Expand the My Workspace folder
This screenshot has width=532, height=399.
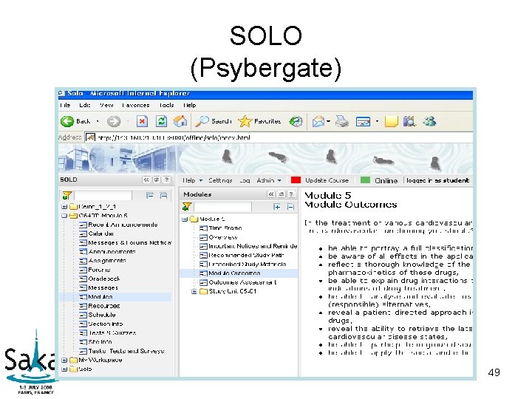tap(64, 361)
